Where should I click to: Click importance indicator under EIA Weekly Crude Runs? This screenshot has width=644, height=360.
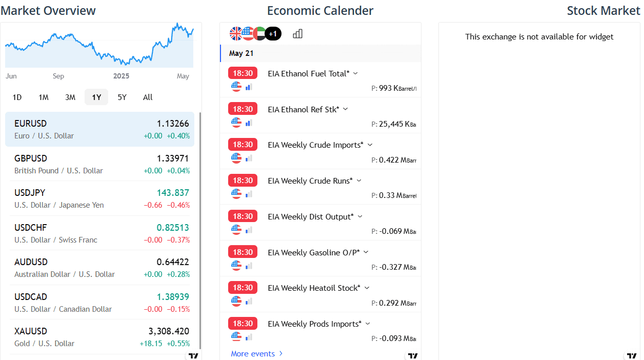tap(249, 194)
